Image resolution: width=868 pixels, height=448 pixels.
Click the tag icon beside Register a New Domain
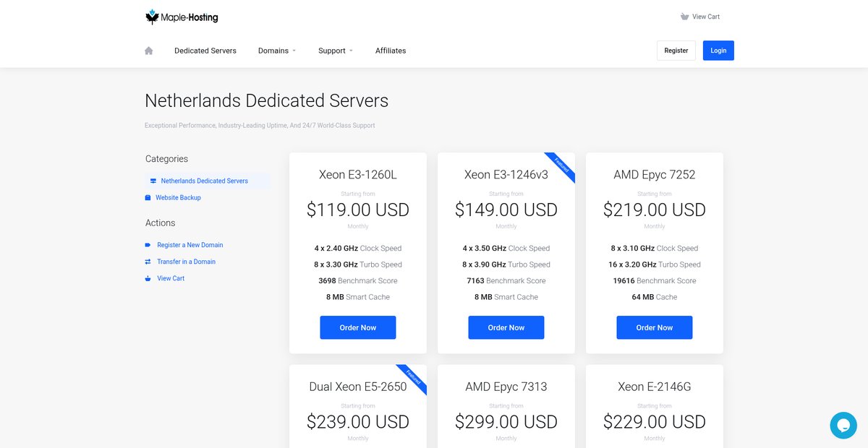coord(148,245)
